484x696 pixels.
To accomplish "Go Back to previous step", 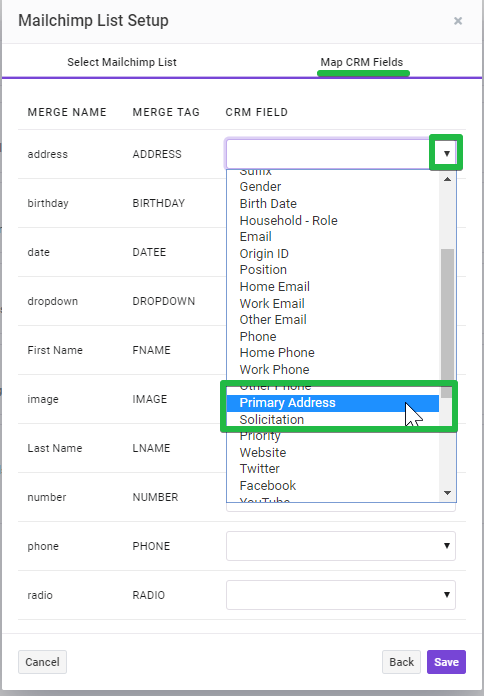I will [401, 662].
